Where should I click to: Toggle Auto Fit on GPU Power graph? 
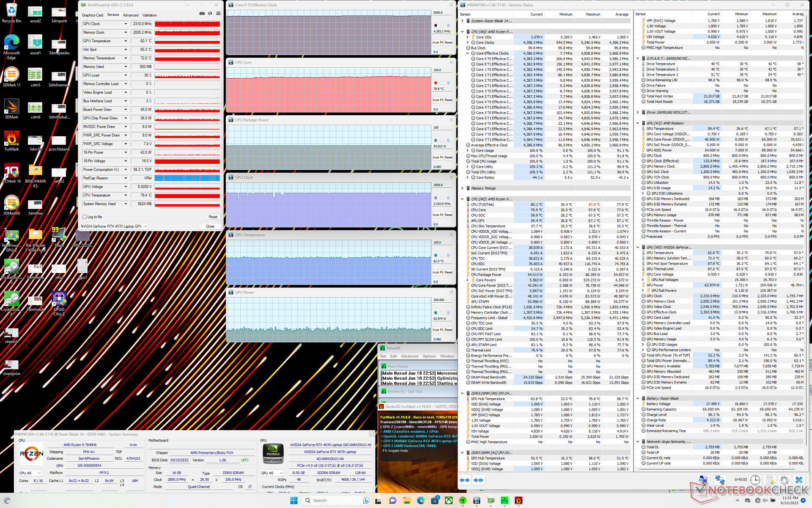pyautogui.click(x=437, y=330)
